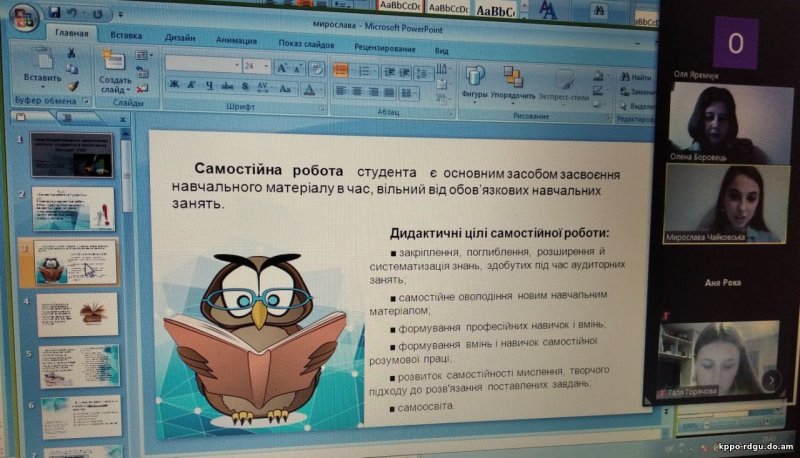Click the Decrease list level indent icon
This screenshot has width=800, height=458.
[x=389, y=72]
